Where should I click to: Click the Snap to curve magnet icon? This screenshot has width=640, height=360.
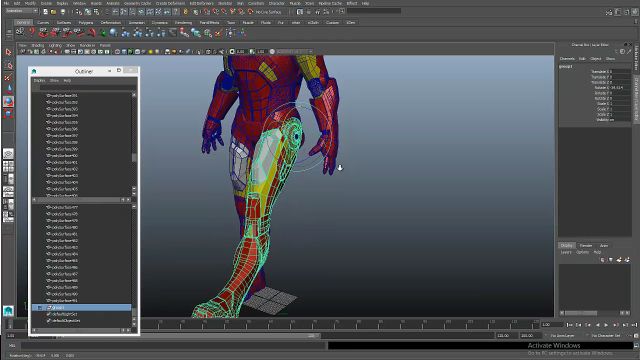pyautogui.click(x=216, y=12)
